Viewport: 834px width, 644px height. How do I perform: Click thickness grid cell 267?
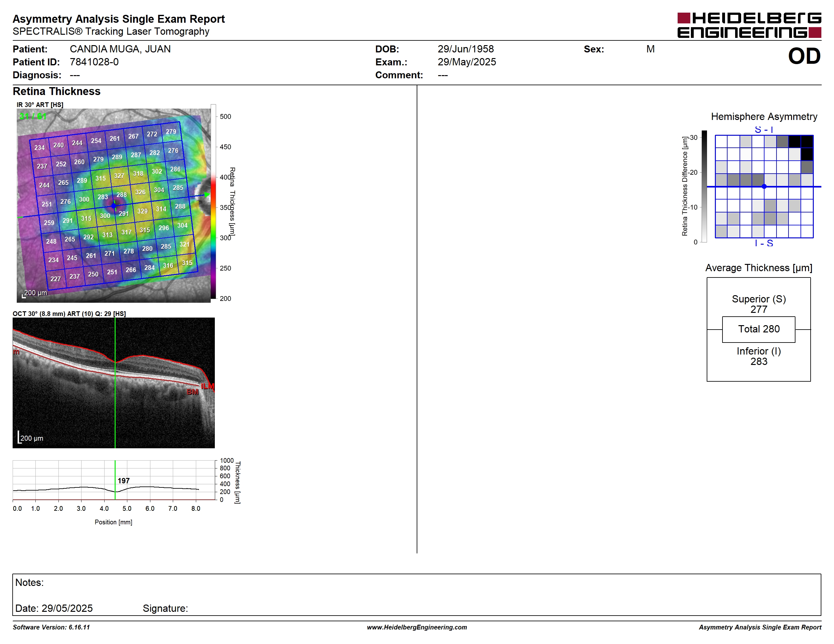click(133, 136)
